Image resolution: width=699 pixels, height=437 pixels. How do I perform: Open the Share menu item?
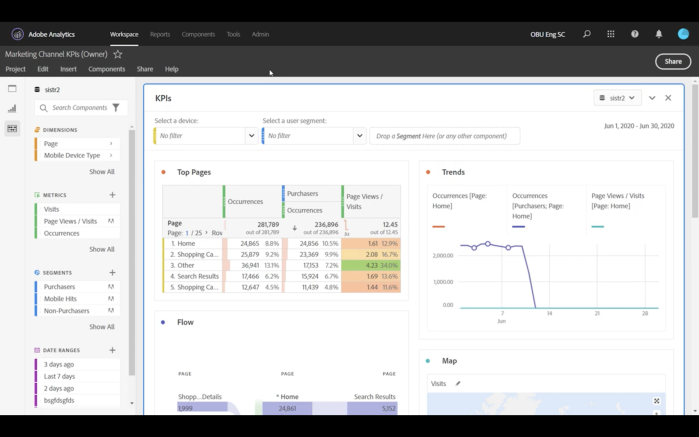pyautogui.click(x=145, y=69)
